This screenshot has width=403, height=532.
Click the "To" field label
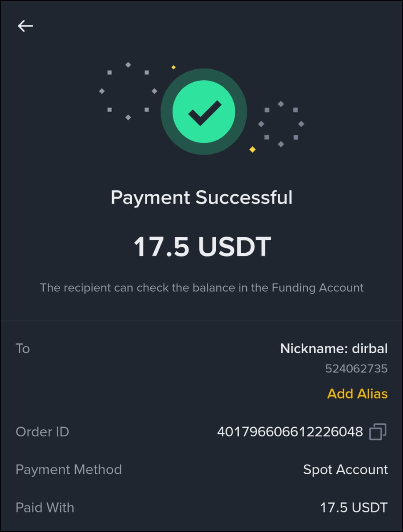[23, 348]
